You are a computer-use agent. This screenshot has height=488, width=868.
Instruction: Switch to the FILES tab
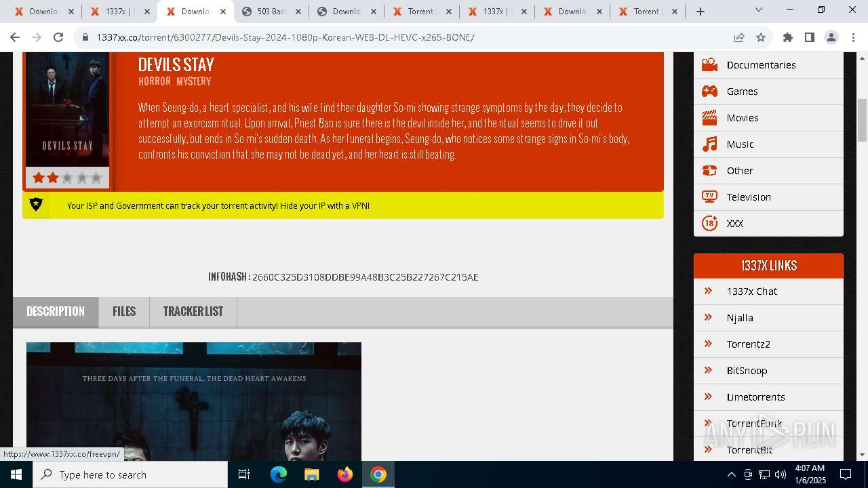point(124,312)
